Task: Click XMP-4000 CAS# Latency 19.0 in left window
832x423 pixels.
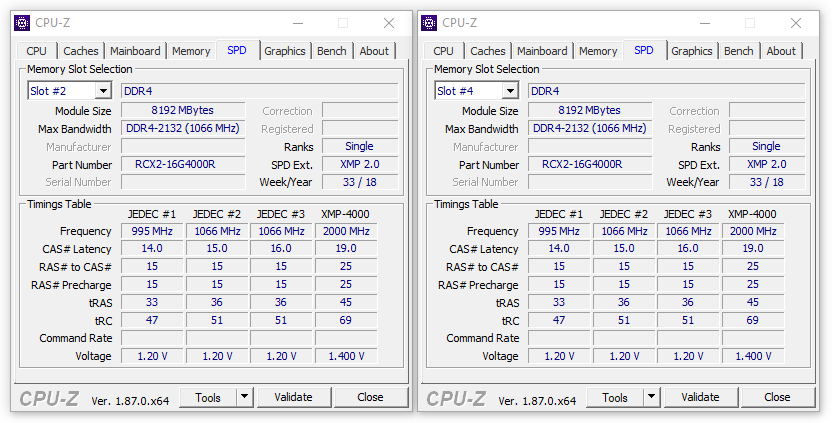Action: pyautogui.click(x=346, y=248)
